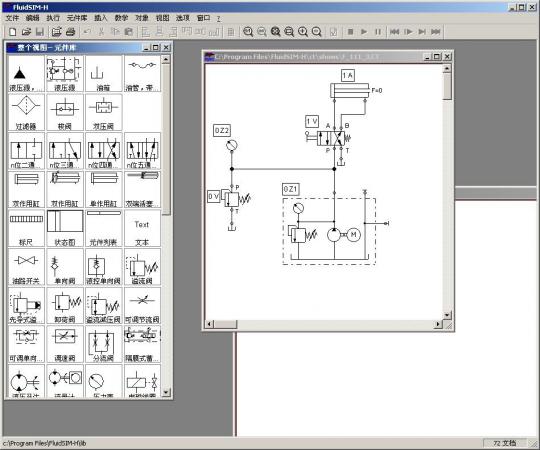Viewport: 540px width, 450px height.
Task: Choose the pressure relief valve component
Action: 142,267
